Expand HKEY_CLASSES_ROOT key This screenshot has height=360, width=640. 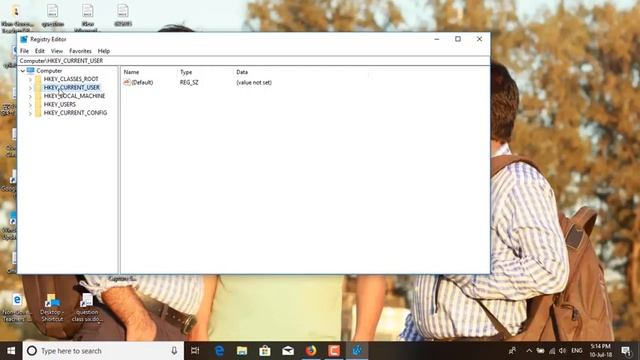click(x=30, y=79)
